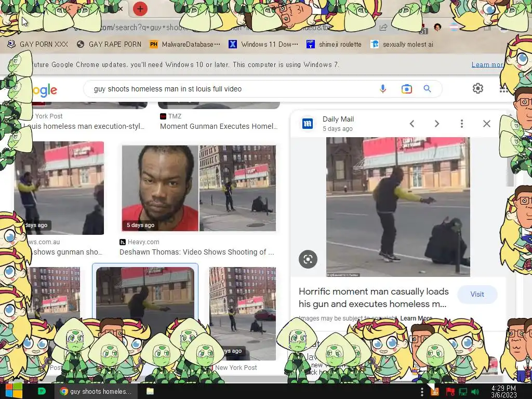Click the blue magnifier search button
The height and width of the screenshot is (399, 532).
point(427,89)
